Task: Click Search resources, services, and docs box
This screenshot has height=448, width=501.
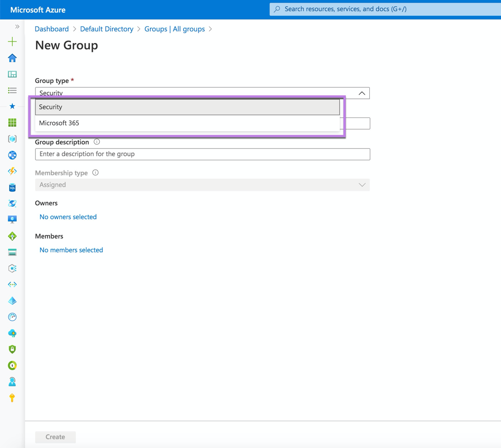Action: point(385,9)
